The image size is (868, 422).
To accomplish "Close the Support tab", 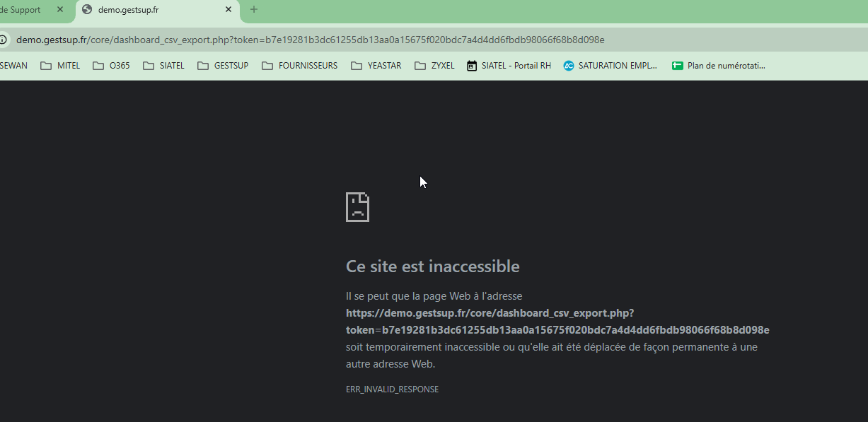I will (60, 10).
